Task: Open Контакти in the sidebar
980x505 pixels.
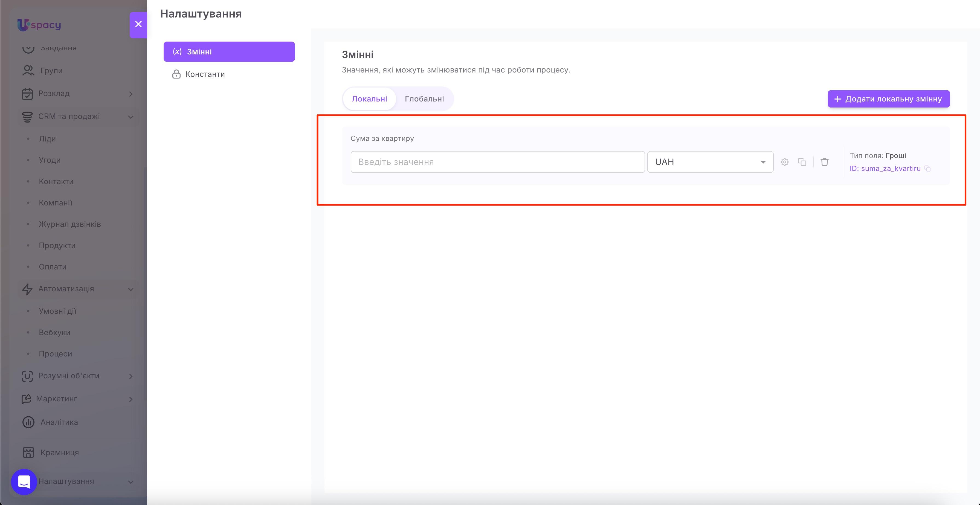Action: [56, 181]
